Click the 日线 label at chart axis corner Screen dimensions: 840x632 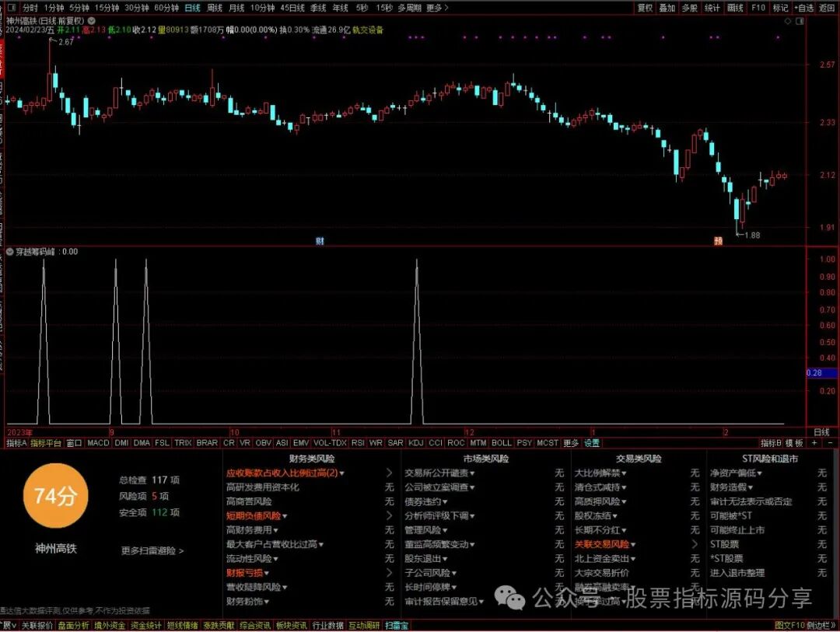pos(821,432)
